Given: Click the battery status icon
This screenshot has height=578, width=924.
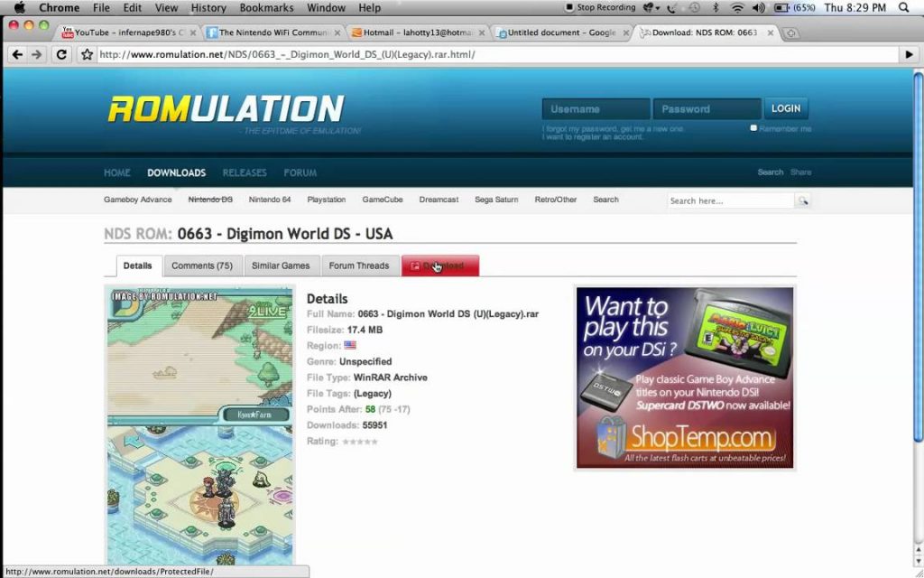Looking at the screenshot, I should [781, 7].
